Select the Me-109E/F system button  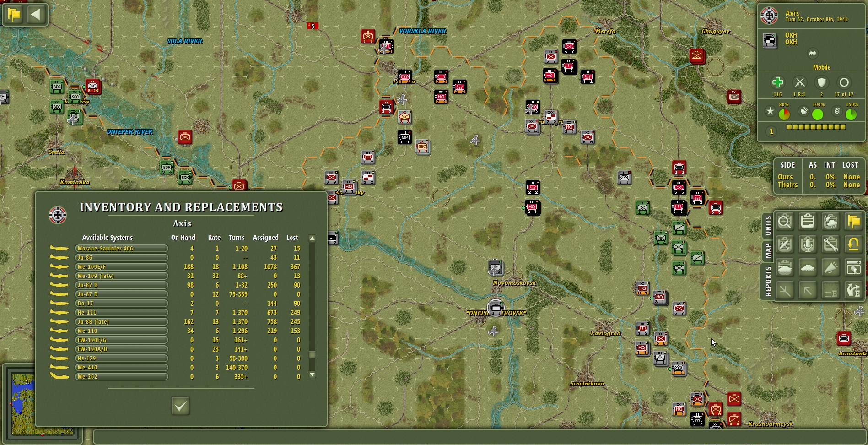122,267
